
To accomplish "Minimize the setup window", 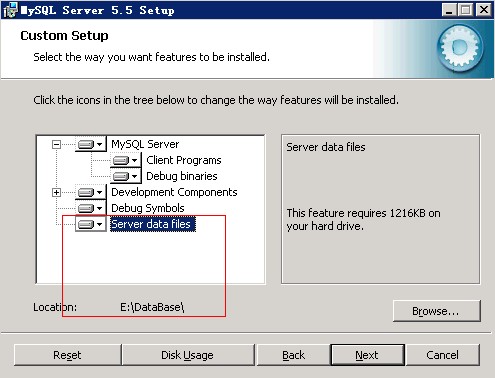I will pos(449,10).
